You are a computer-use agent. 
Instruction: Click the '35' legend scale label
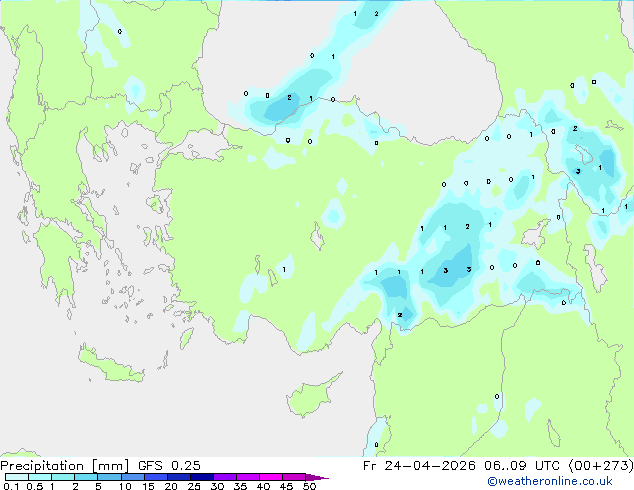tap(240, 486)
